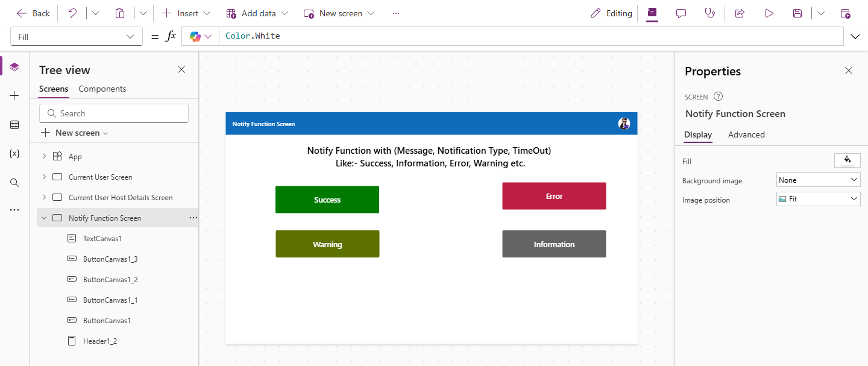Viewport: 868px width, 366px height.
Task: Click the green Success button on canvas
Action: tap(327, 200)
